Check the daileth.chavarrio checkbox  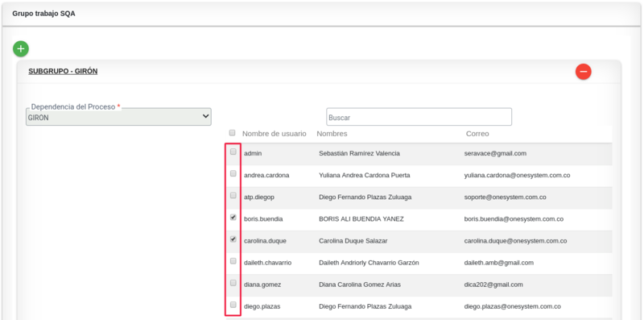[x=233, y=261]
